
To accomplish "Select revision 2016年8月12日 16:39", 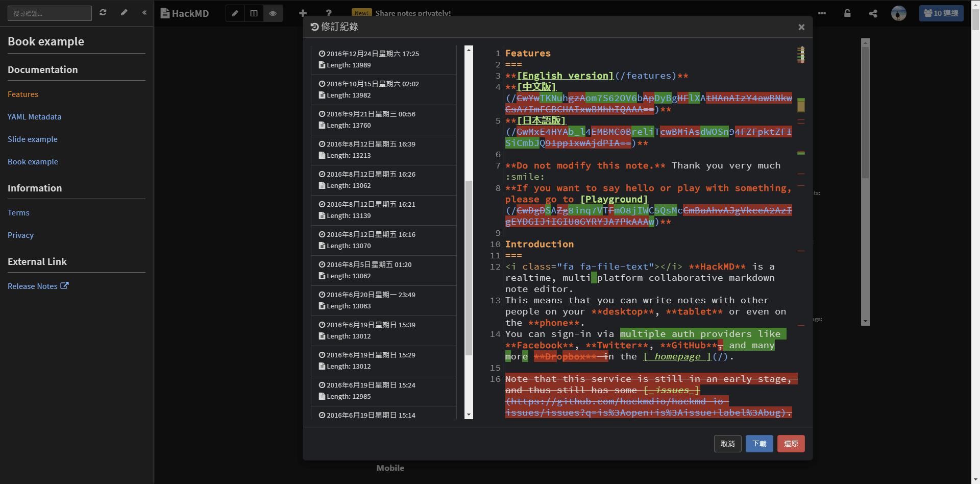I will [x=383, y=150].
